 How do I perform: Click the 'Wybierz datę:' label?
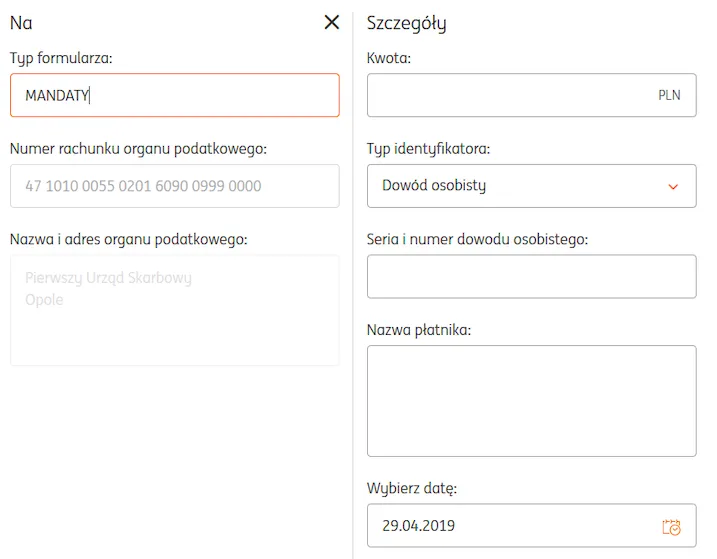(x=412, y=489)
